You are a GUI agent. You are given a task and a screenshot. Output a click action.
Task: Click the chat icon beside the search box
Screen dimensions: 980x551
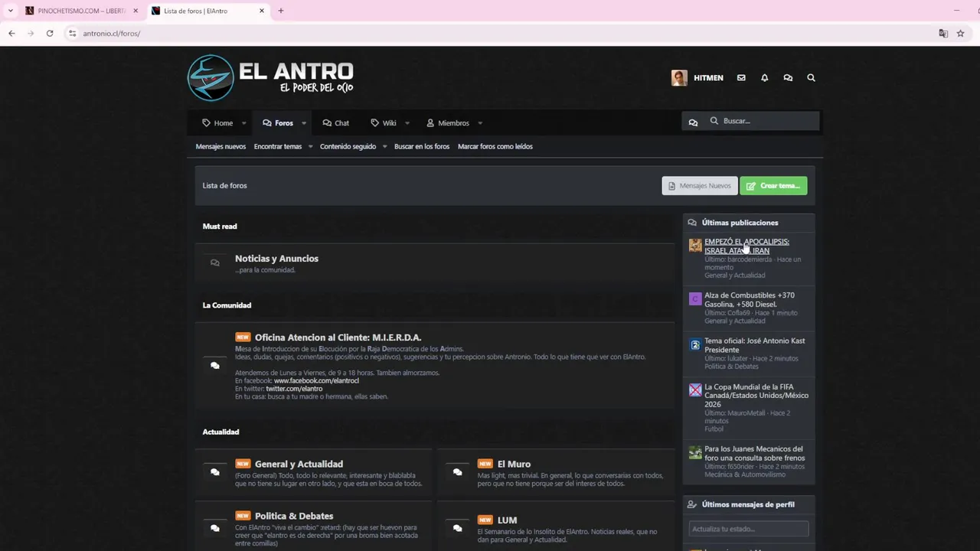pos(693,122)
